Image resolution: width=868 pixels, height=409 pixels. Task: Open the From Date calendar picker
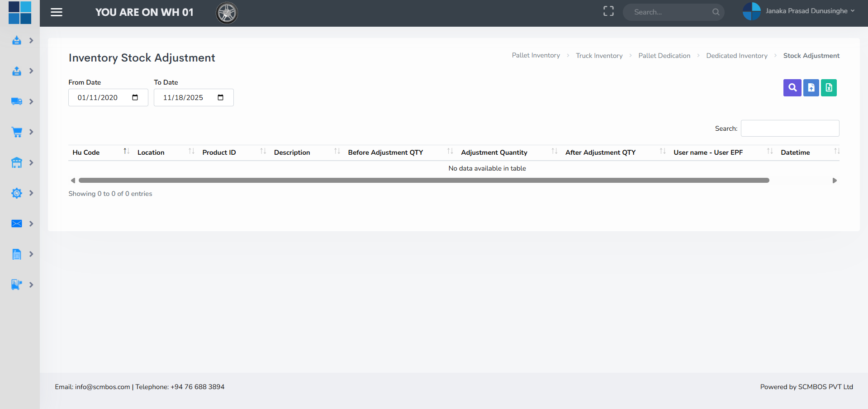(x=135, y=98)
